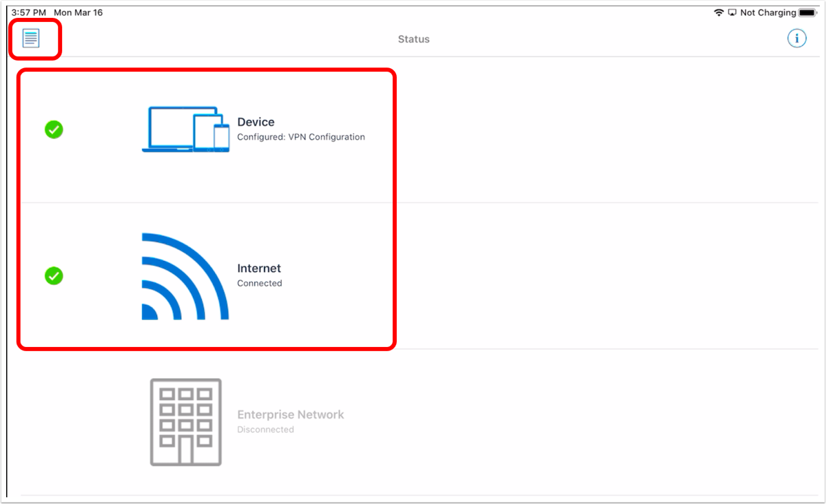Screen dimensions: 826x504
Task: Click the 'Connected' status text
Action: pos(259,283)
